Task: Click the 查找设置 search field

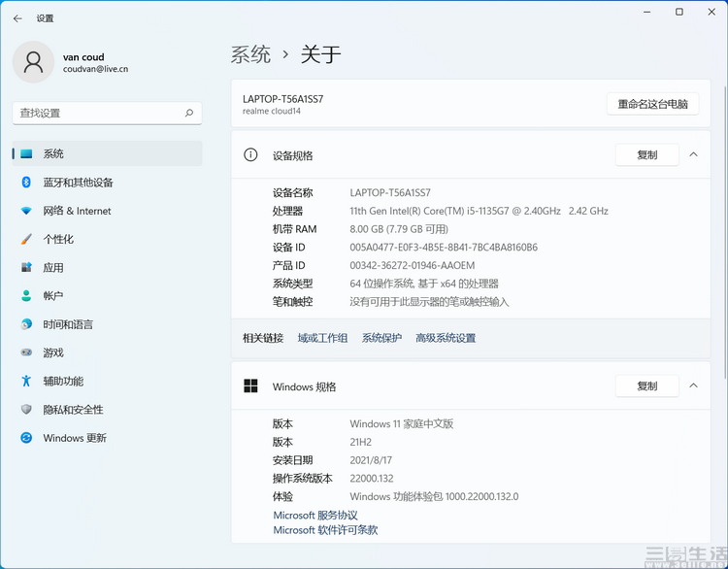Action: coord(107,113)
